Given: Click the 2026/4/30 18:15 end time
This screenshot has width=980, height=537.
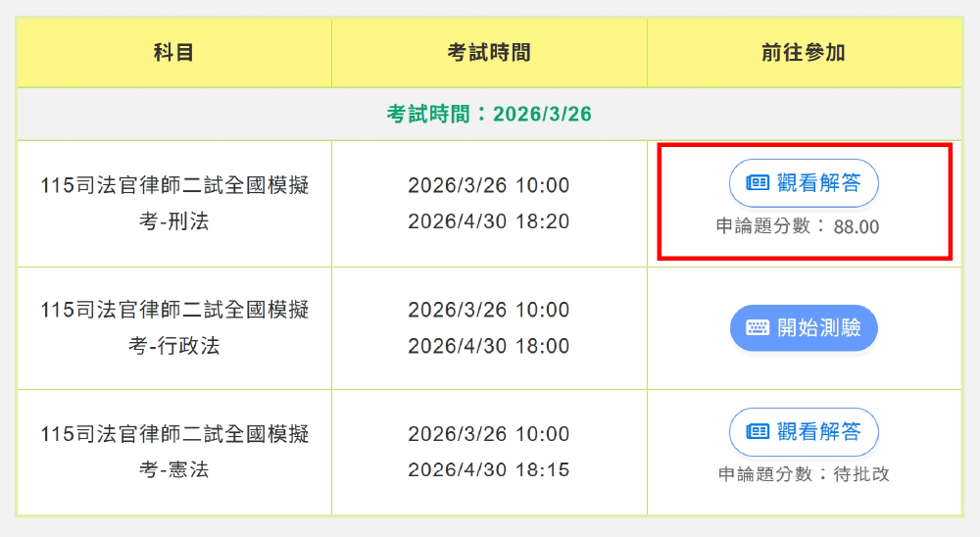Looking at the screenshot, I should pyautogui.click(x=489, y=470).
